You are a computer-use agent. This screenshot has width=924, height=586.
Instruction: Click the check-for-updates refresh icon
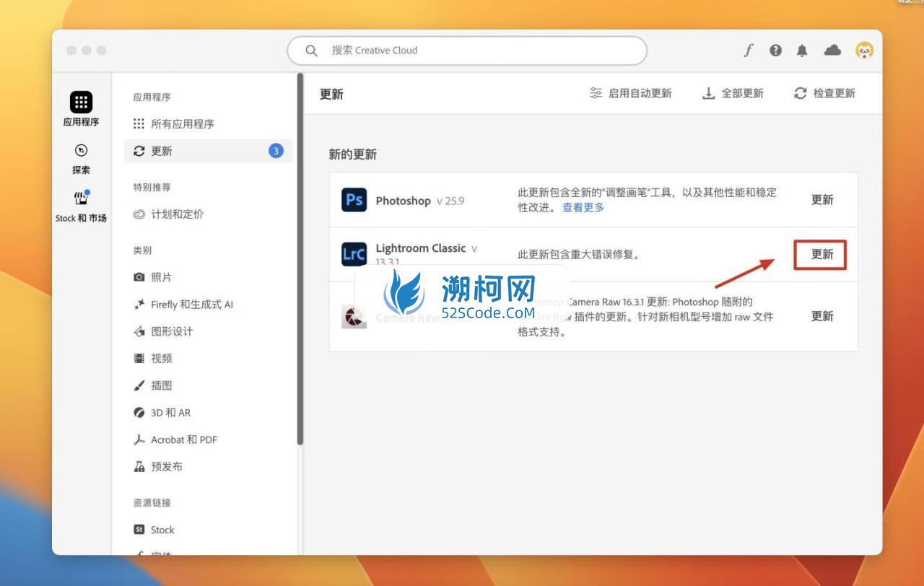[x=800, y=93]
